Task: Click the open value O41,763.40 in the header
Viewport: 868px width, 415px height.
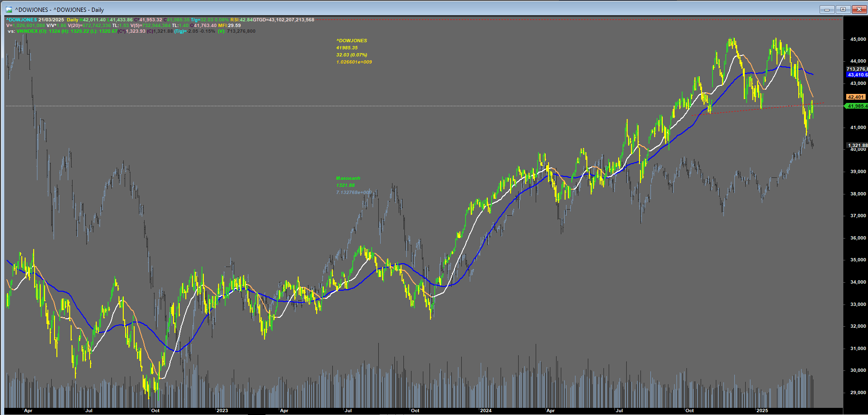Action: click(x=204, y=26)
